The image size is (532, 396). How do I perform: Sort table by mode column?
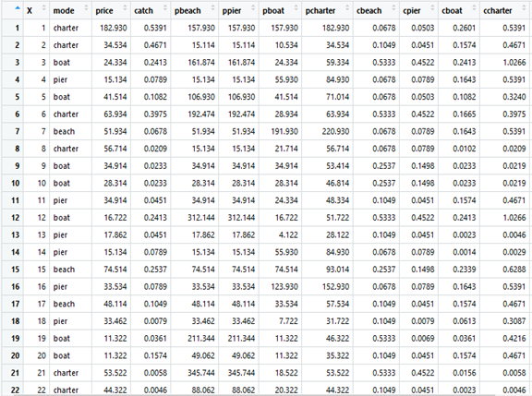(x=70, y=10)
